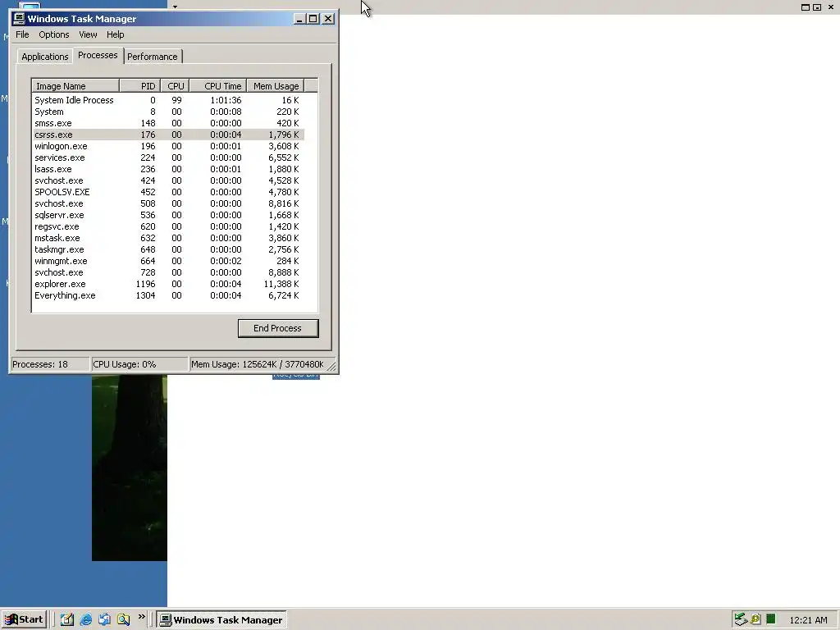Select the taskmgr.exe process
Screen dimensions: 840x630
(x=168, y=249)
